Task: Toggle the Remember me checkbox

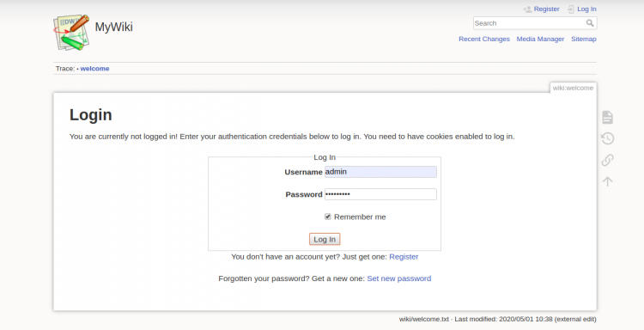Action: pos(328,217)
